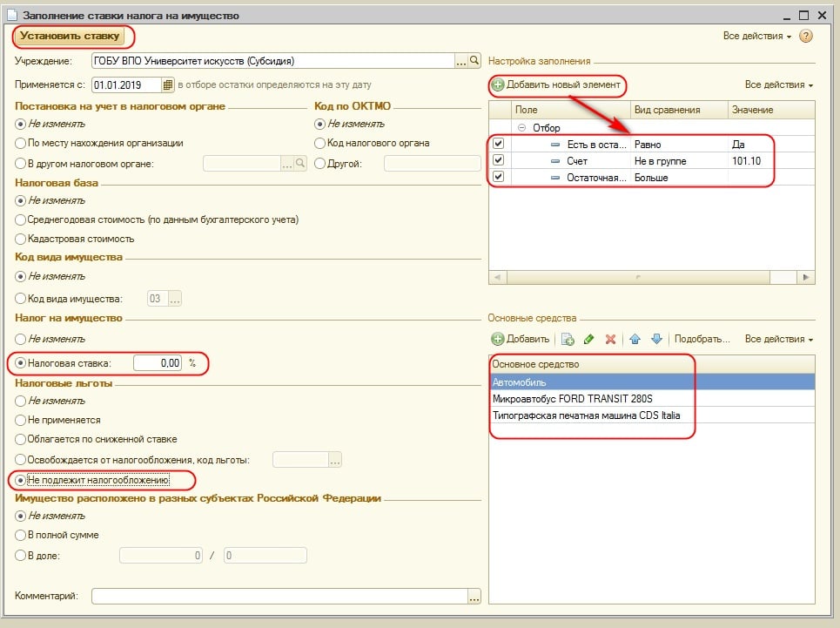Click the blue move up arrow icon
The height and width of the screenshot is (628, 840).
tap(635, 339)
